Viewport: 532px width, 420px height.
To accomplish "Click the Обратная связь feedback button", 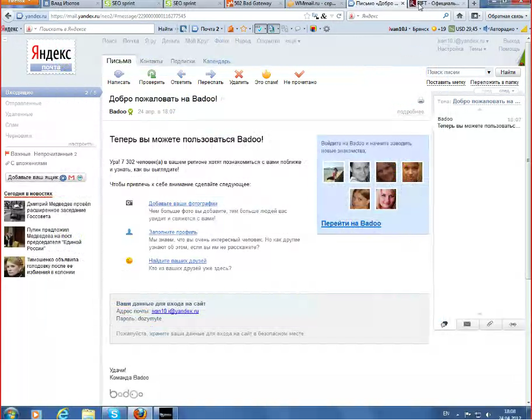I will point(508,16).
